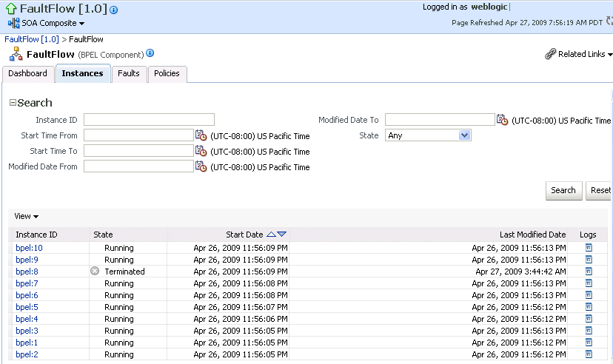Open the info icon next to FaultFlow [1.0]
613x364 pixels.
pos(114,10)
